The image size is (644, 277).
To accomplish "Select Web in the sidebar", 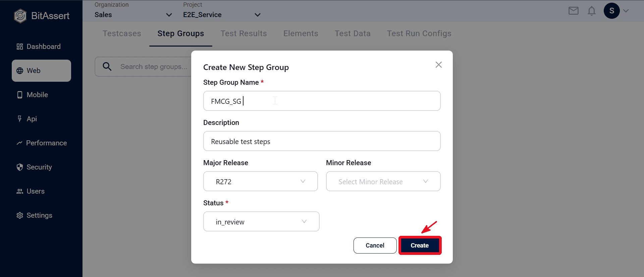I will point(41,71).
